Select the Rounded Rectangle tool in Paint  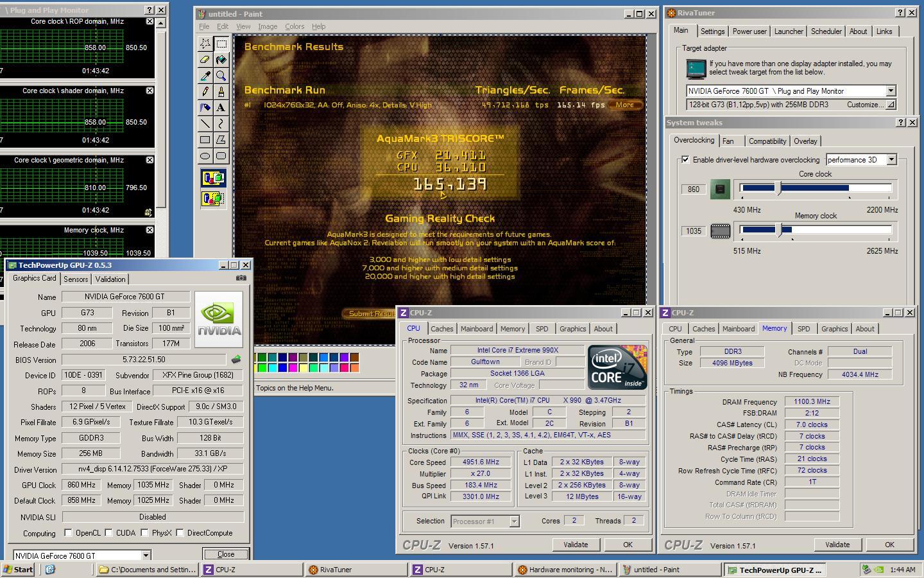[x=221, y=155]
